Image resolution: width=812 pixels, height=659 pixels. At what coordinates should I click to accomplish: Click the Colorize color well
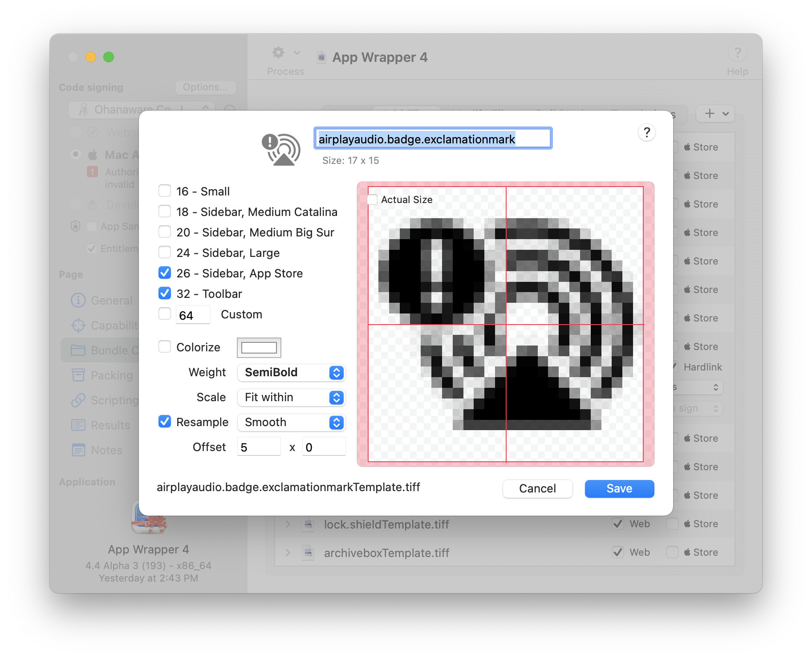click(259, 347)
